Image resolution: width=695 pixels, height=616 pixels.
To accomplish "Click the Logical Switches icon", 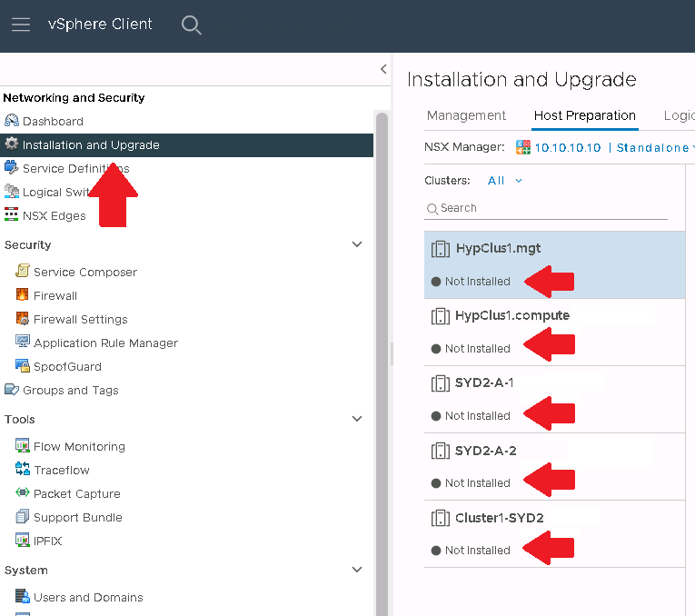I will click(12, 192).
